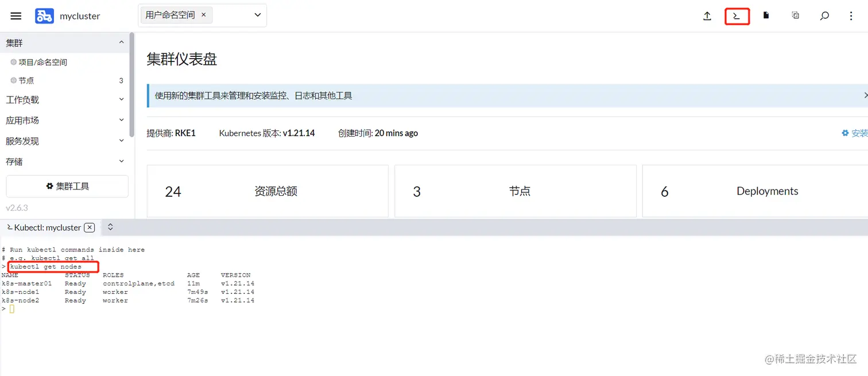Image resolution: width=868 pixels, height=376 pixels.
Task: Click the k8s-master01 terminal row
Action: [x=128, y=284]
